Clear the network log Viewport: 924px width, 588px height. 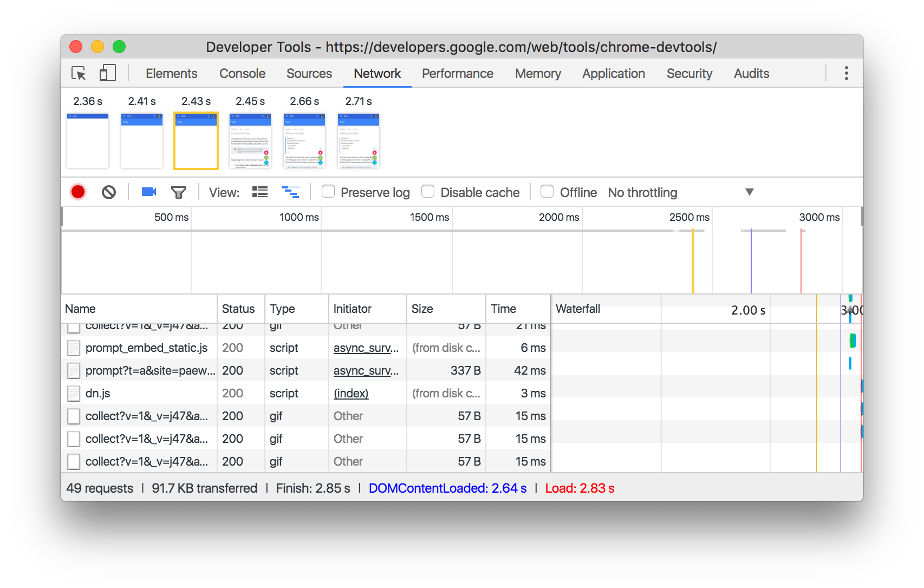coord(109,192)
